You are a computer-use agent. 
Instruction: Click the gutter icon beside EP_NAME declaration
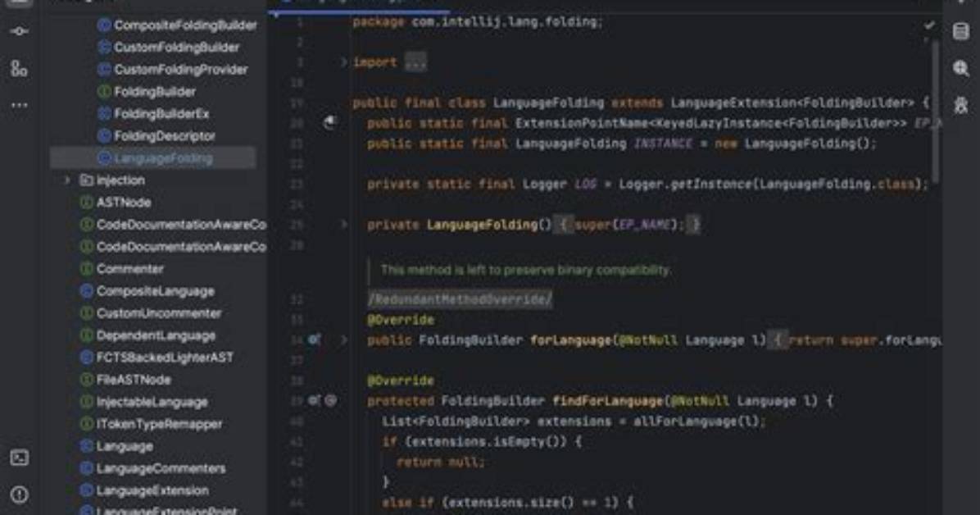329,123
